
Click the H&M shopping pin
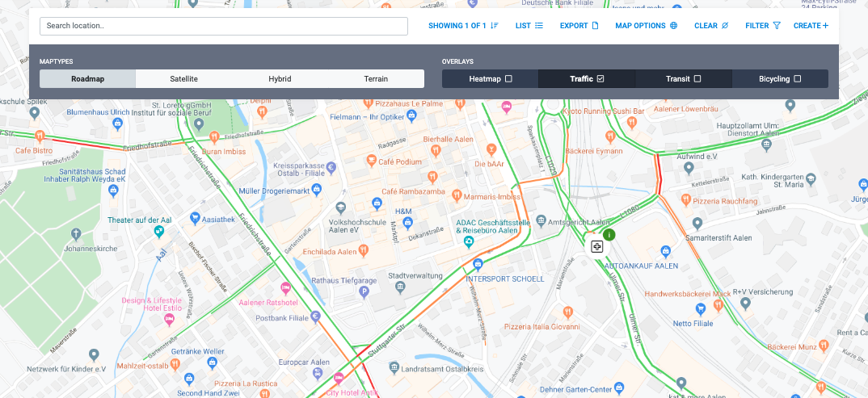[x=408, y=223]
